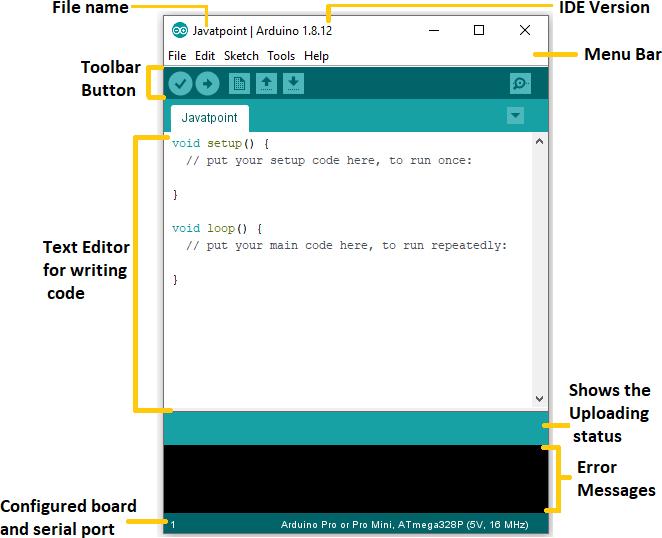The width and height of the screenshot is (662, 538).
Task: Click the Verify checkmark button
Action: coord(180,84)
